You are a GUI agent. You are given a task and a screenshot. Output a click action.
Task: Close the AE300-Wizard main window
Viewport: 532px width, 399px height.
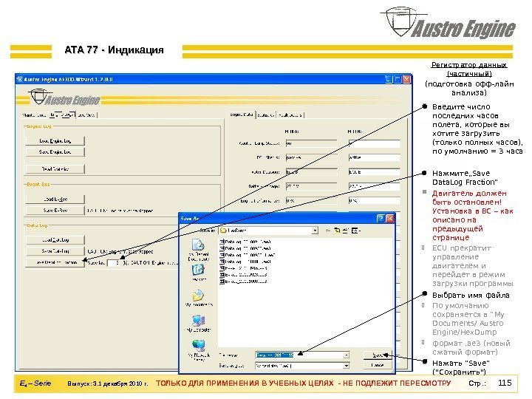(406, 79)
